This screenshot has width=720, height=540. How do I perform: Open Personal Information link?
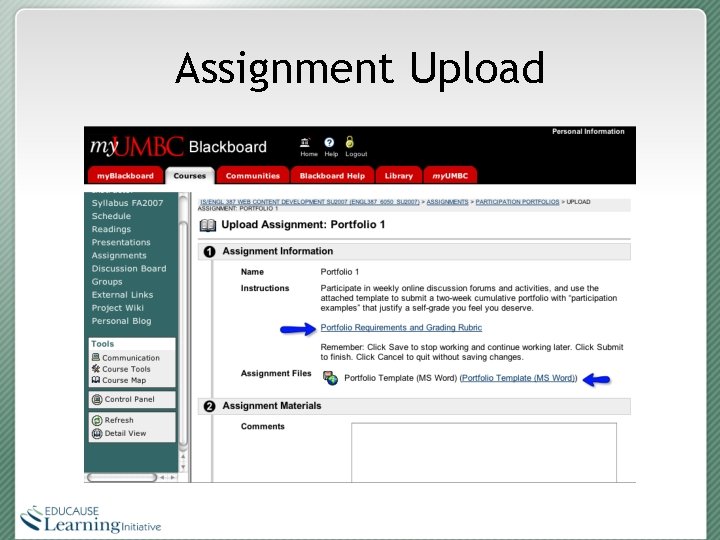588,131
